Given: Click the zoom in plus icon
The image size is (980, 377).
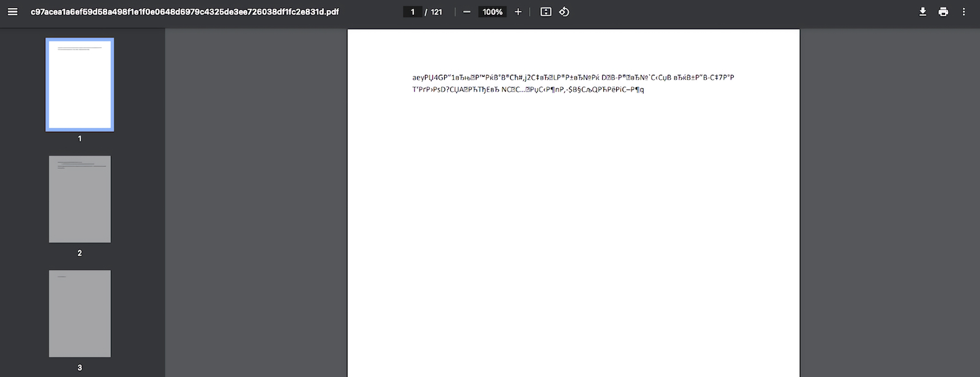Looking at the screenshot, I should click(518, 12).
